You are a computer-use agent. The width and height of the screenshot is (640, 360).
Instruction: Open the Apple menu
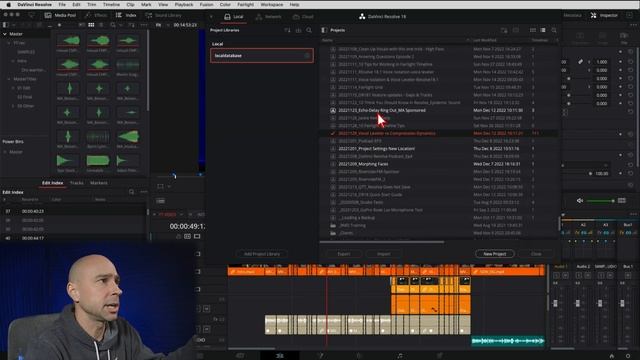click(x=8, y=4)
